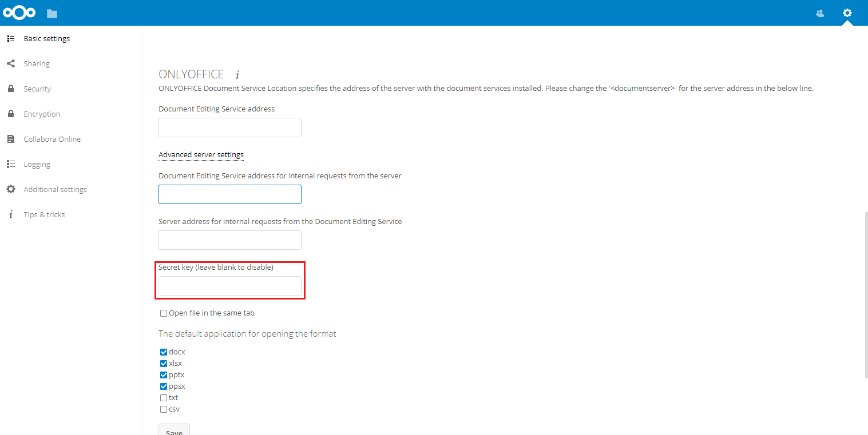Click the Tips & tricks info icon
Screen dimensions: 868x435
[10, 214]
